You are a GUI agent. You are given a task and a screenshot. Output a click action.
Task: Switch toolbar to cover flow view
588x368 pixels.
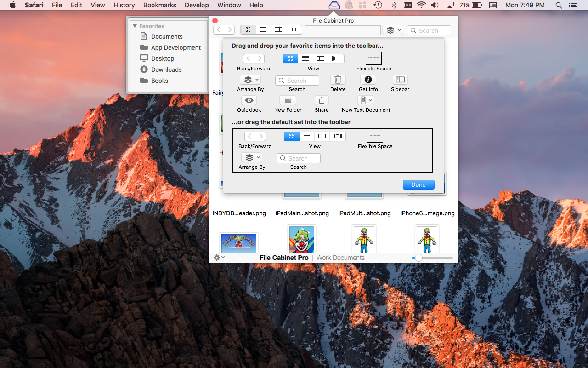(x=294, y=29)
